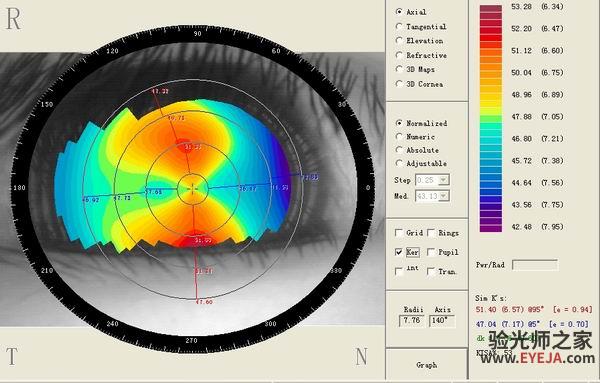The height and width of the screenshot is (383, 600).
Task: Click the 45.92 reading on the map
Action: pyautogui.click(x=91, y=200)
